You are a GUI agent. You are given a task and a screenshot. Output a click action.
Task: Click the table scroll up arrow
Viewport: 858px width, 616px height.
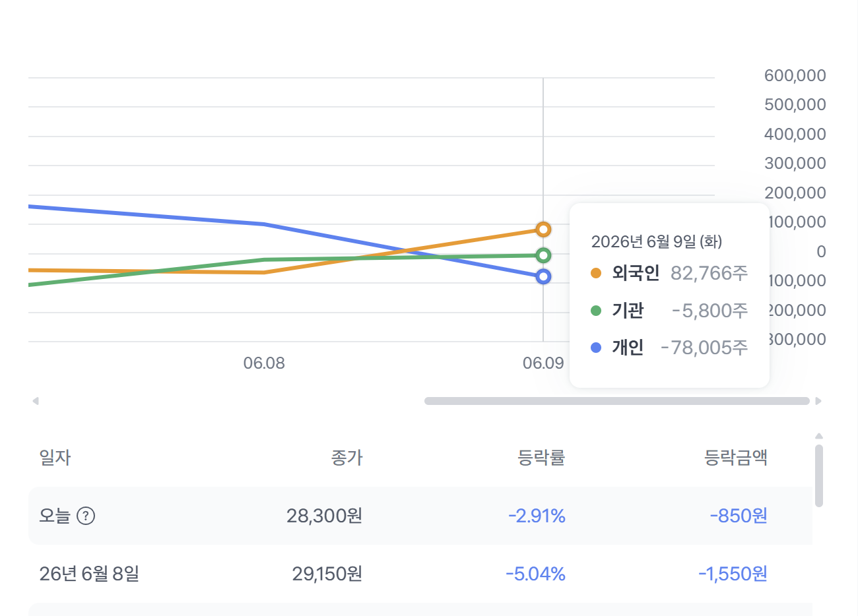[819, 436]
